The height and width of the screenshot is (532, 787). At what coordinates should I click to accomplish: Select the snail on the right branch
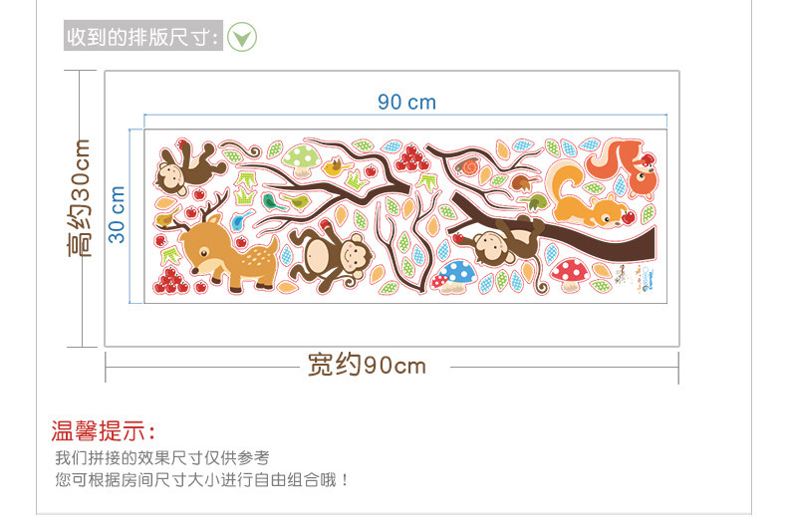tap(465, 166)
